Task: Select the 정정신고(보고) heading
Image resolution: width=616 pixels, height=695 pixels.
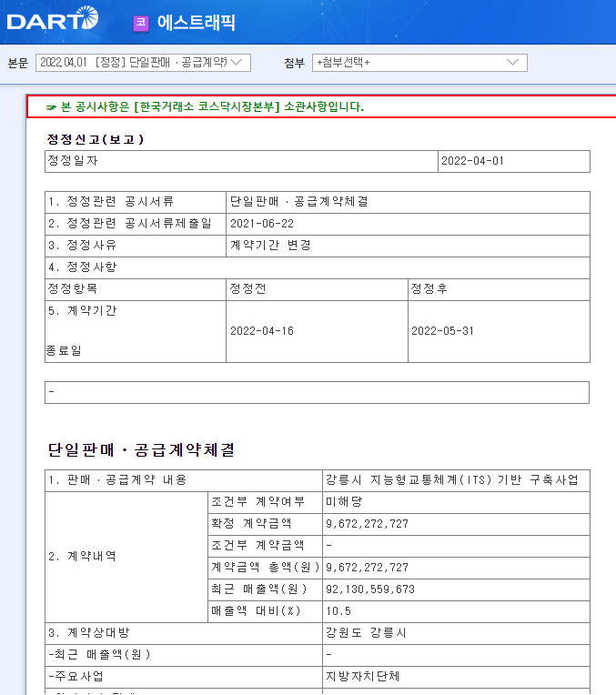Action: [96, 139]
